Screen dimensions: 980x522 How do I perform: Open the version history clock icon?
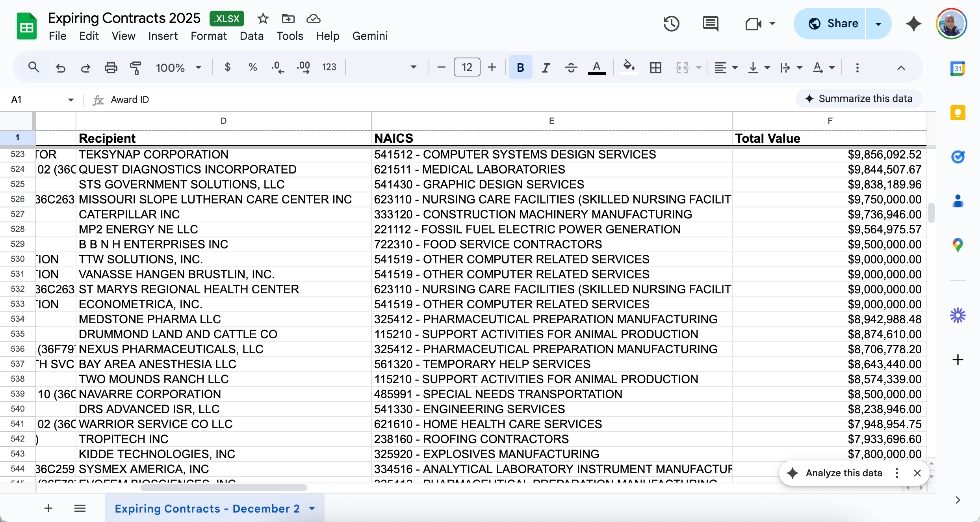(x=671, y=24)
